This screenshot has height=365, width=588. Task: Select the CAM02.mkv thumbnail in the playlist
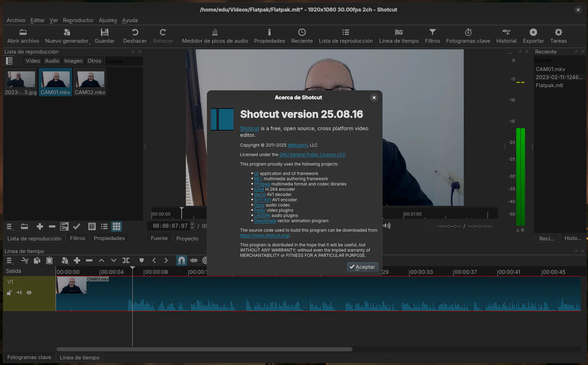tap(90, 81)
